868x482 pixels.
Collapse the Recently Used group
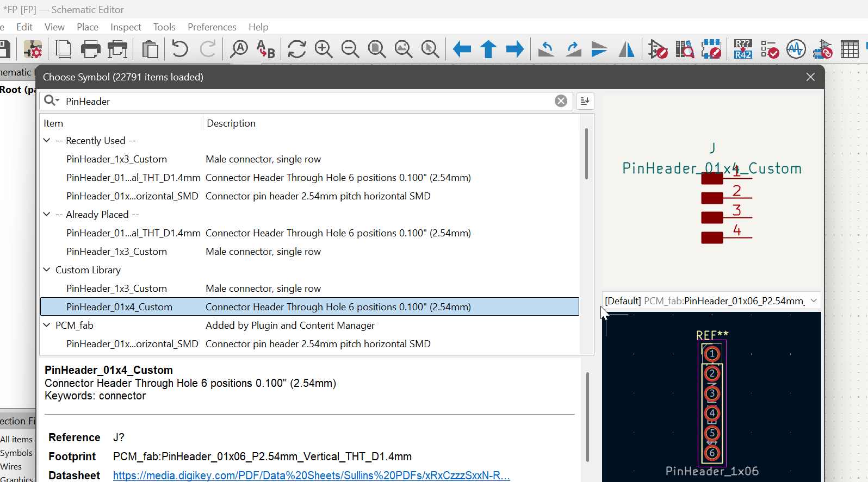[x=47, y=140]
